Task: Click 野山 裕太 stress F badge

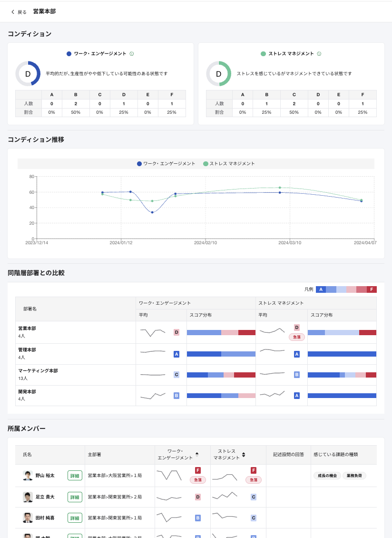Action: tap(254, 470)
